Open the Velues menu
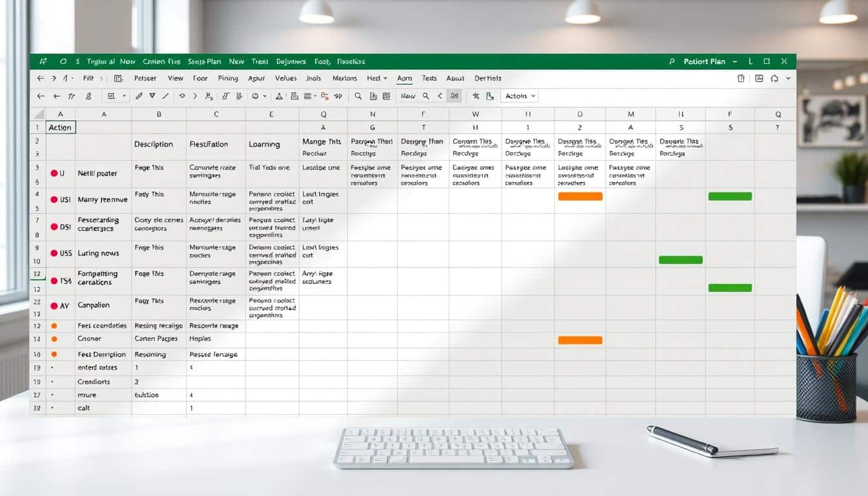868x496 pixels. (x=285, y=78)
